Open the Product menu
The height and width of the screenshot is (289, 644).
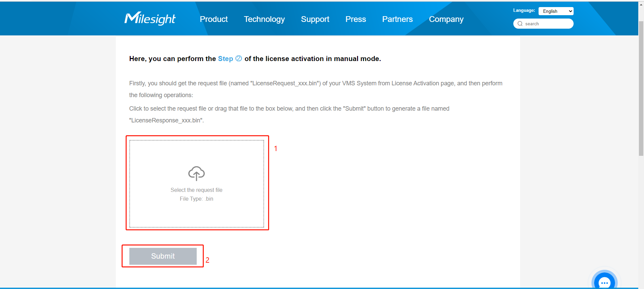[x=214, y=19]
